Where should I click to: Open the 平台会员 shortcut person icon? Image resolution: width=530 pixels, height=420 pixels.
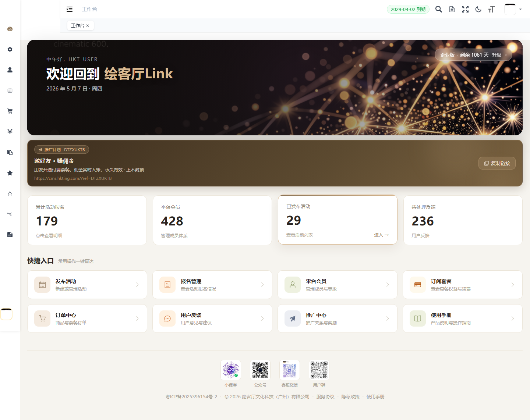(x=293, y=285)
